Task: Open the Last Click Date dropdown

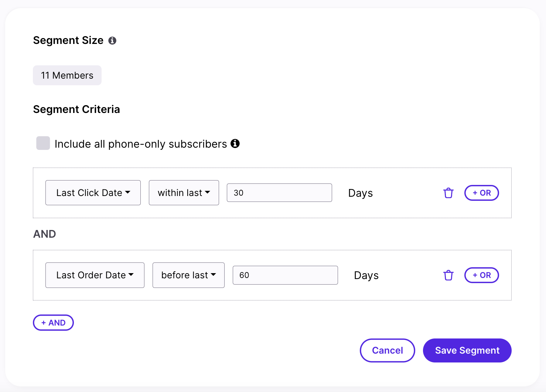Action: point(93,193)
